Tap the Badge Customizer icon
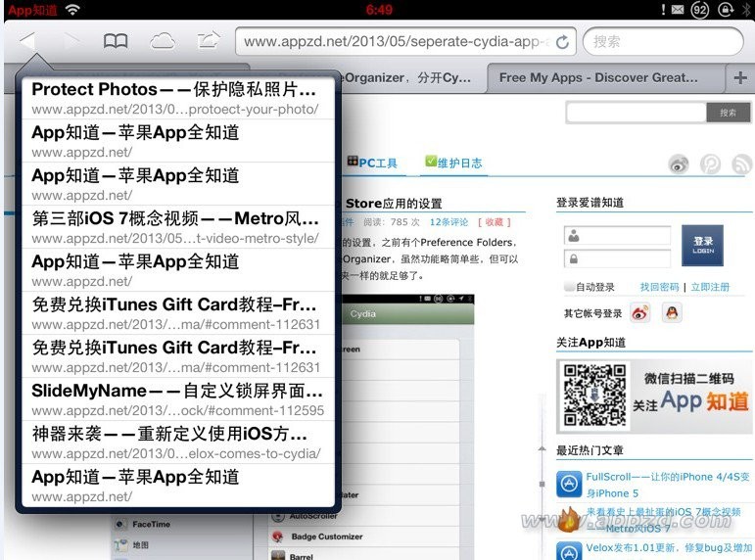This screenshot has width=755, height=560. click(278, 537)
